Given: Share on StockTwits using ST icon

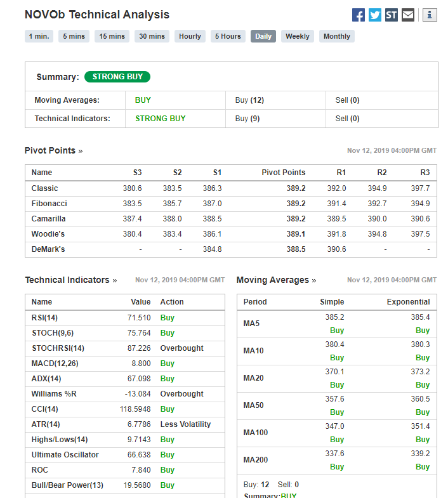Looking at the screenshot, I should [x=392, y=15].
